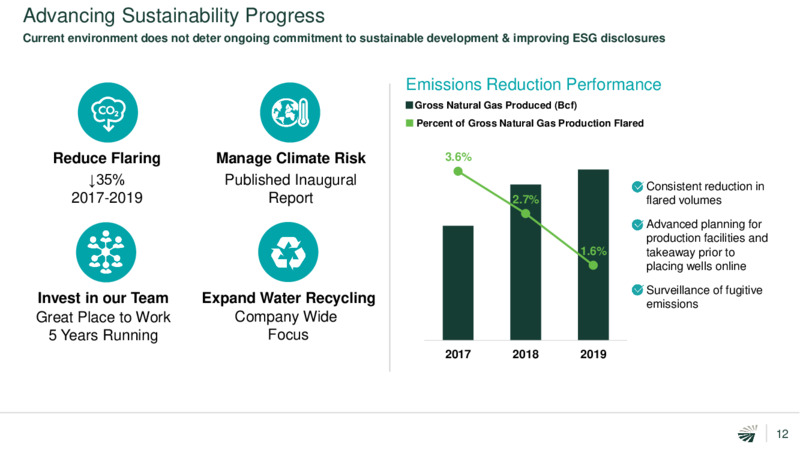
Task: Click the '2.7%' value label
Action: click(526, 199)
